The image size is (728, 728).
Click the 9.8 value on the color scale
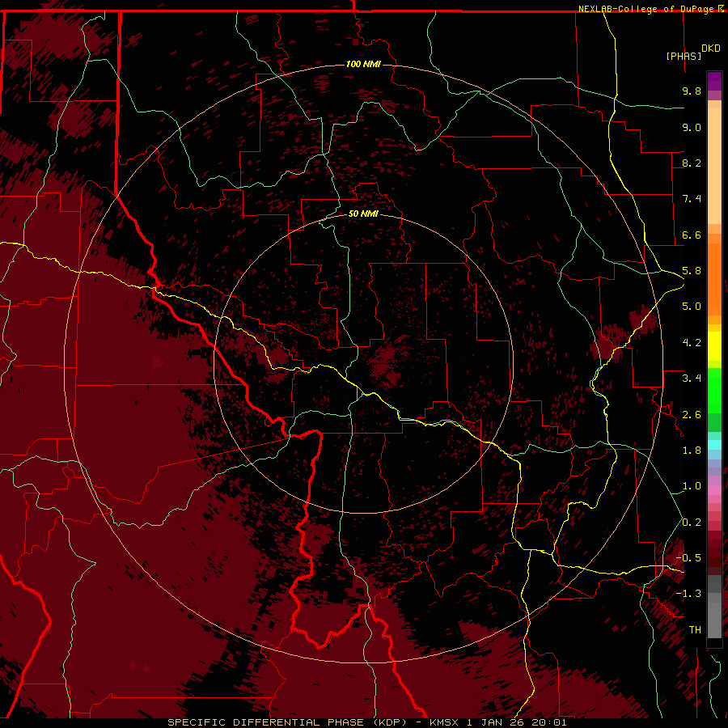[692, 91]
